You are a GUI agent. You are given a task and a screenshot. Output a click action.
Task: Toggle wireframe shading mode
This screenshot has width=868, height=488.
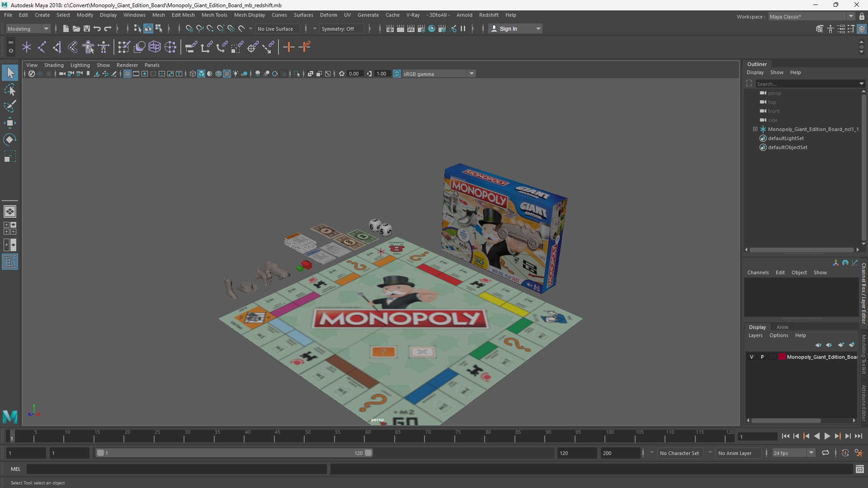click(x=193, y=74)
